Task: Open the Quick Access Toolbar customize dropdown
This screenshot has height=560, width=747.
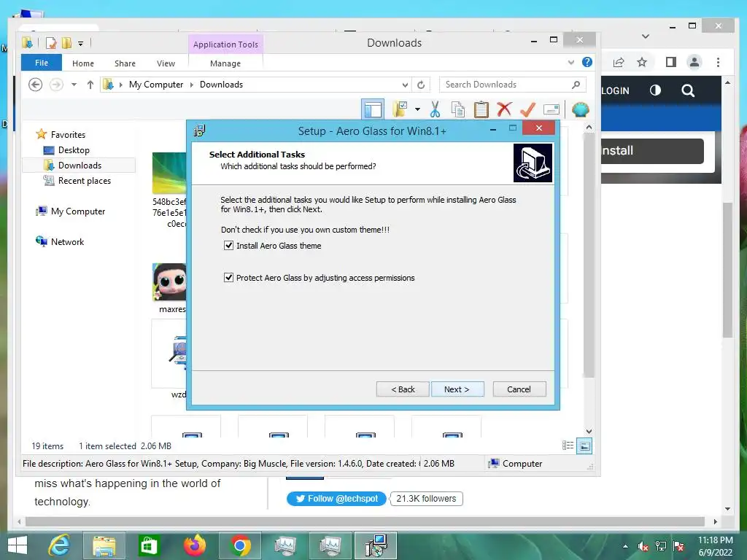Action: coord(80,43)
